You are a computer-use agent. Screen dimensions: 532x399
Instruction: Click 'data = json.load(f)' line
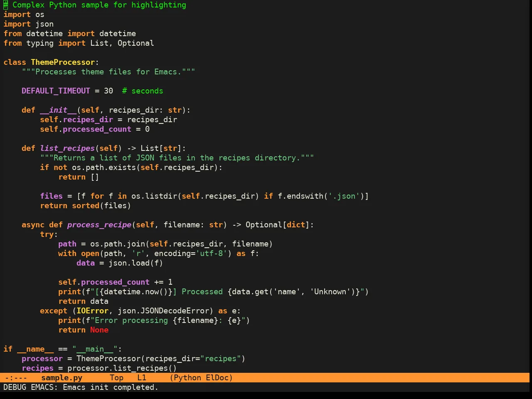pyautogui.click(x=120, y=263)
